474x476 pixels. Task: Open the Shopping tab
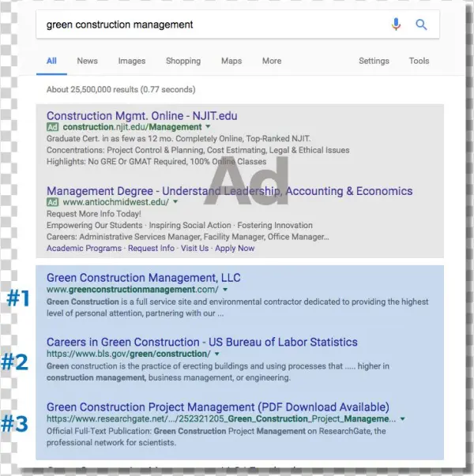point(183,61)
